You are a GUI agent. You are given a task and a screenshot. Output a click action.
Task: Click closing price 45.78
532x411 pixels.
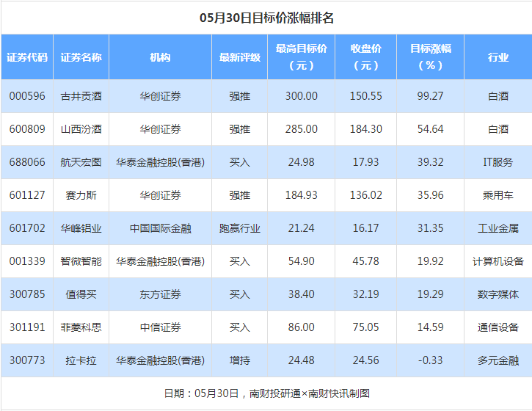[365, 261]
